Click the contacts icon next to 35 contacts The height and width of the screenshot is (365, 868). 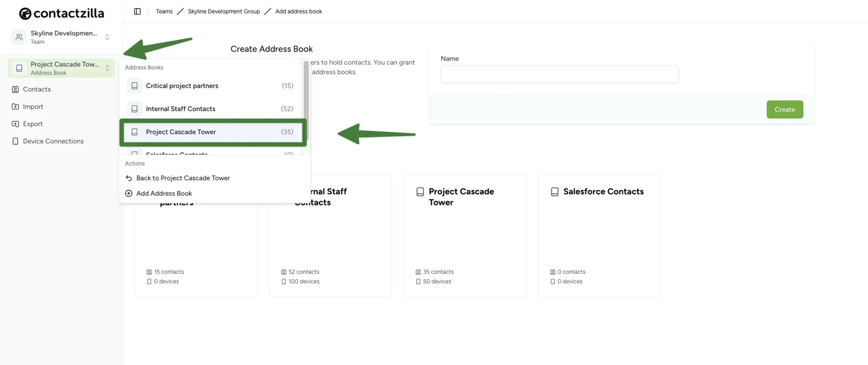coord(418,272)
